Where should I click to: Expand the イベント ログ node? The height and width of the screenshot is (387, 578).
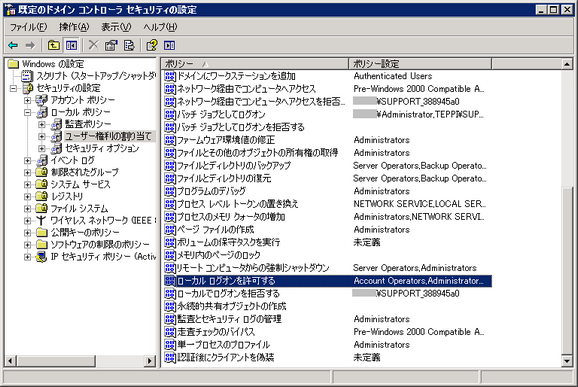pos(27,161)
